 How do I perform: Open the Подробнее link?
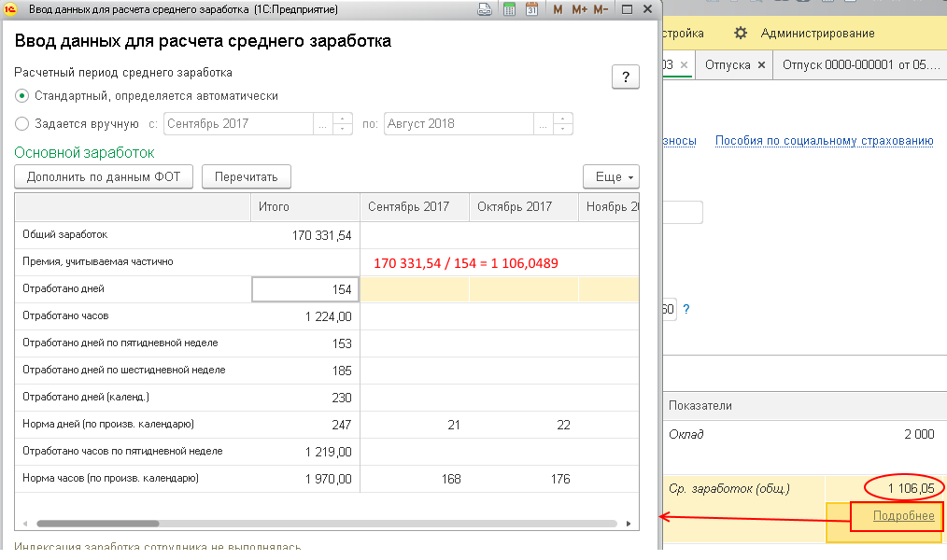click(903, 516)
